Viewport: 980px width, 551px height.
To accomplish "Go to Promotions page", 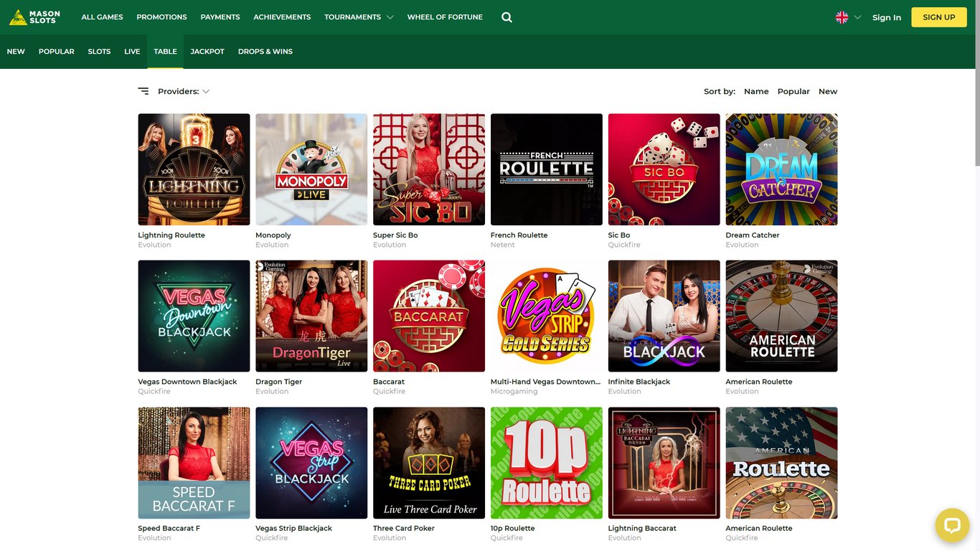I will click(x=161, y=17).
